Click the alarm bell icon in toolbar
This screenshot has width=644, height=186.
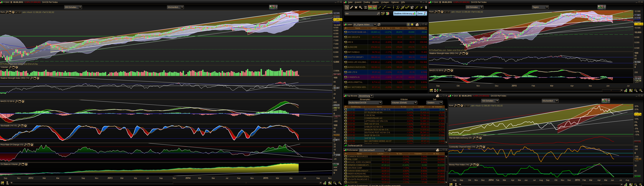point(356,8)
